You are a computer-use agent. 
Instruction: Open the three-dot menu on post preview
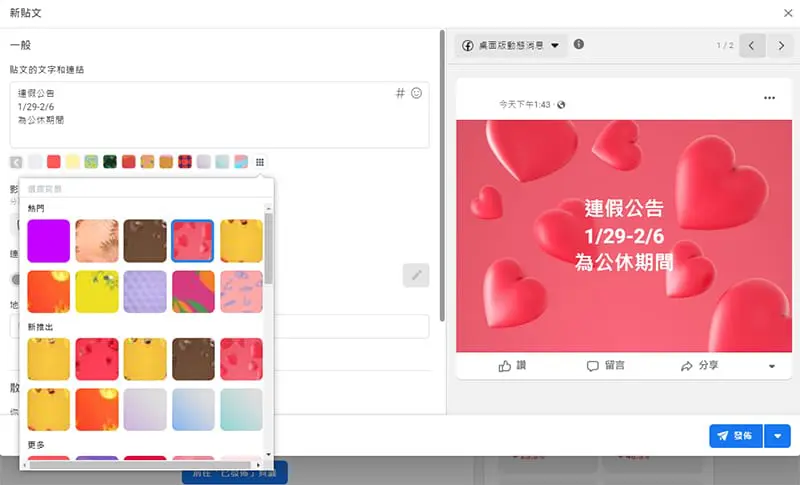point(769,98)
